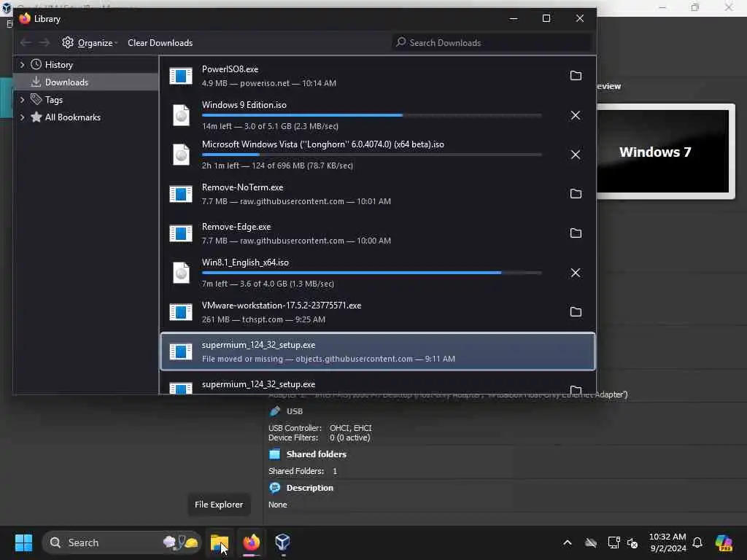Viewport: 747px width, 560px height.
Task: Click the highlighted supermium setup file icon
Action: coord(181,351)
